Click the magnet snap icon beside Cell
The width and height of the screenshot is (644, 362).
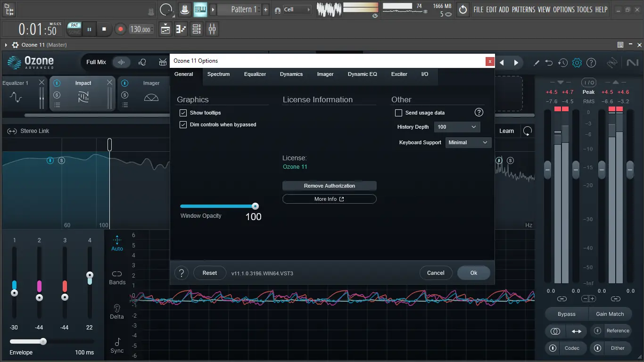[x=278, y=10]
